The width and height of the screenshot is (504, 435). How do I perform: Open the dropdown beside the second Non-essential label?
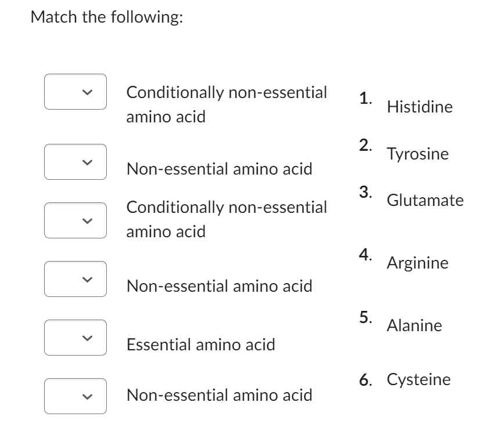tap(75, 278)
